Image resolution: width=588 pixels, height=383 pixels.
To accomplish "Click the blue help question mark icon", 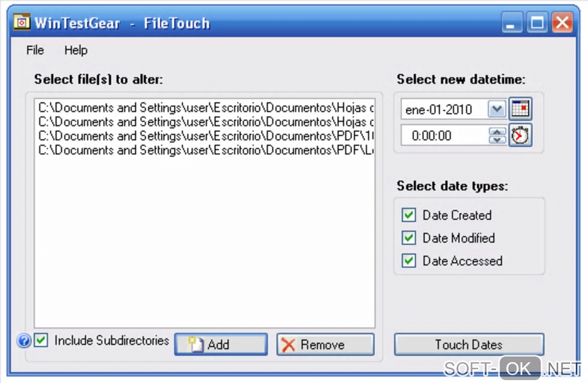I will [x=24, y=341].
